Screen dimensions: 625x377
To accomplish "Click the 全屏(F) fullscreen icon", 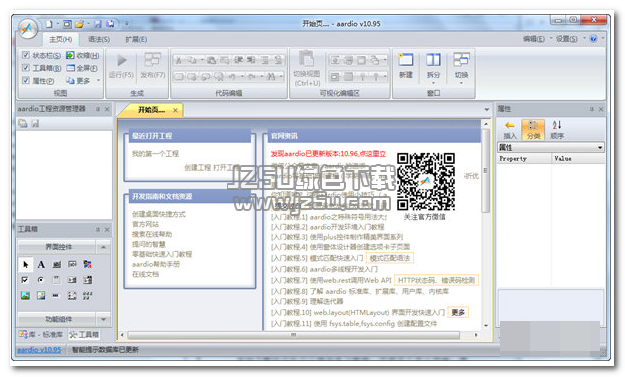I will [x=71, y=68].
